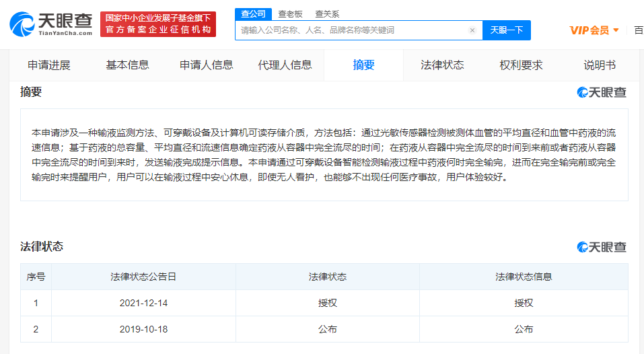Open the 基本信息 tab
The image size is (644, 354).
[x=127, y=65]
